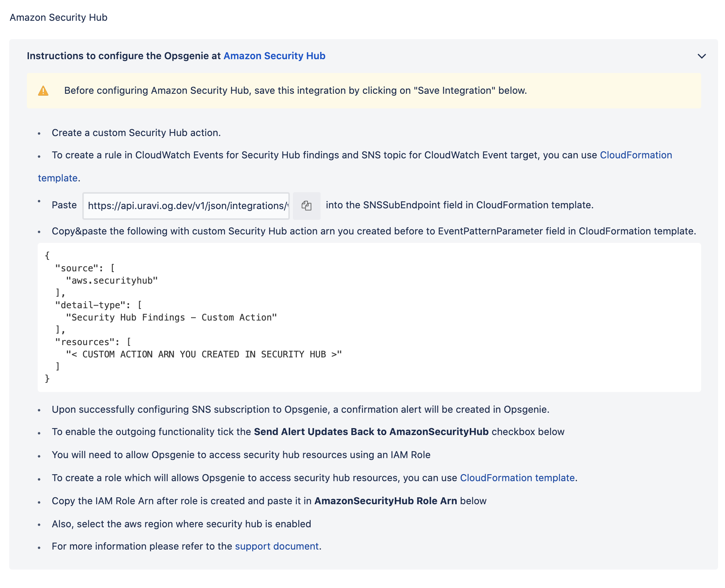The width and height of the screenshot is (725, 588).
Task: Click the IAM Role access requirement bullet
Action: 241,455
